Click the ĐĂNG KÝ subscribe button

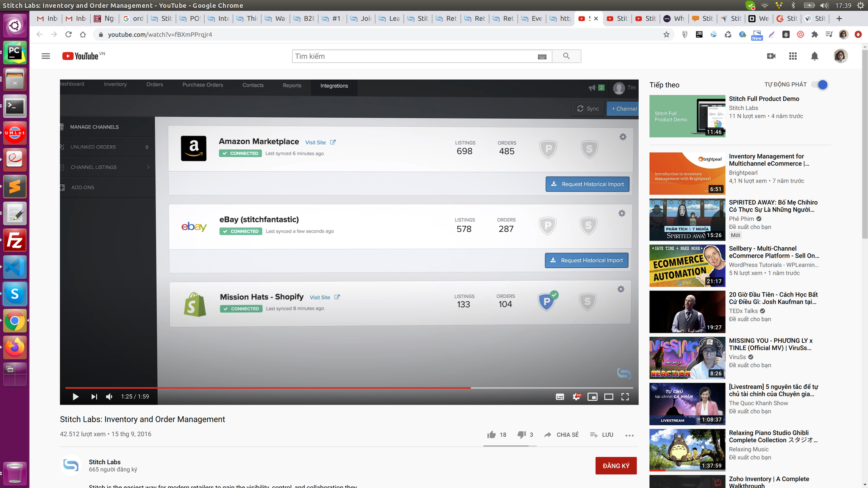tap(616, 466)
